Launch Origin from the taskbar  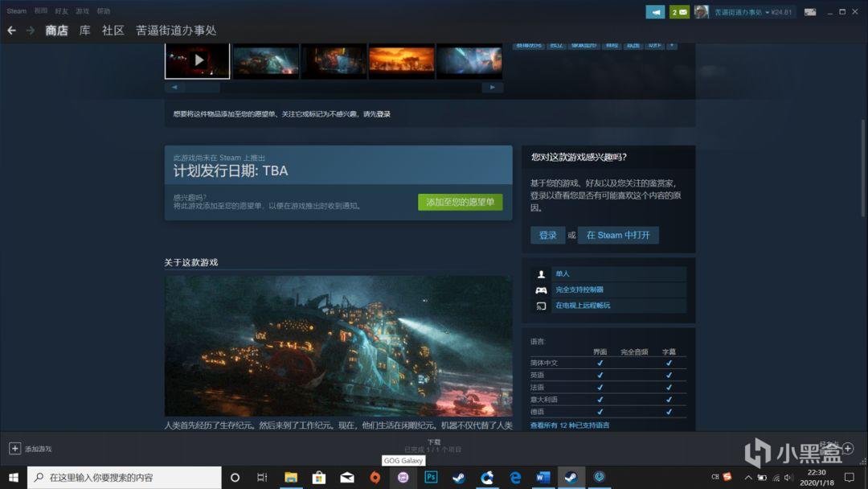pyautogui.click(x=375, y=478)
